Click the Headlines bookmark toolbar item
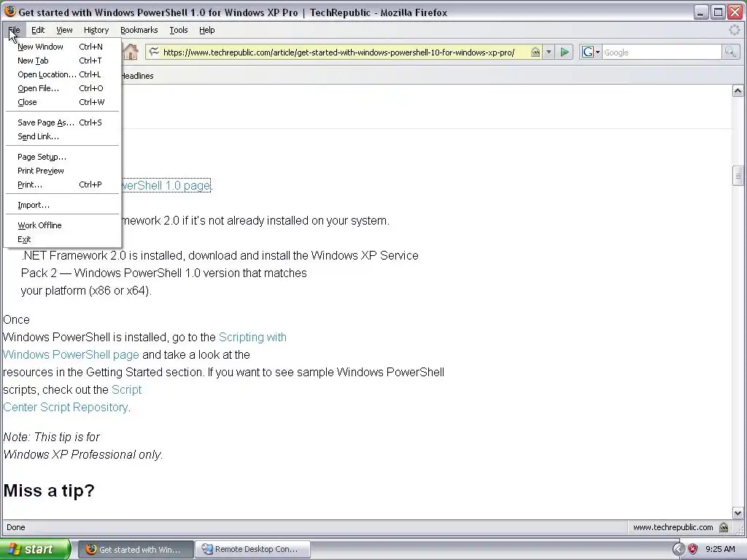Screen dimensions: 747x560 pos(137,76)
